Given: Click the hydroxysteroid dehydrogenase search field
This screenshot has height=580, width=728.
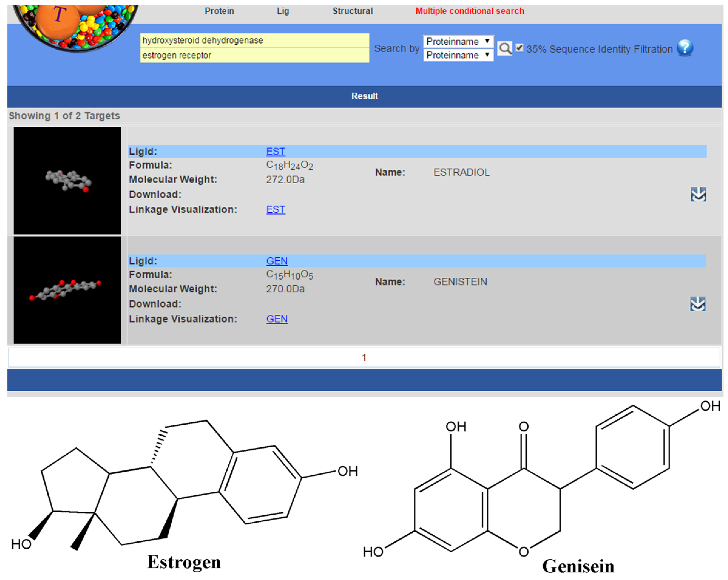Looking at the screenshot, I should point(254,41).
